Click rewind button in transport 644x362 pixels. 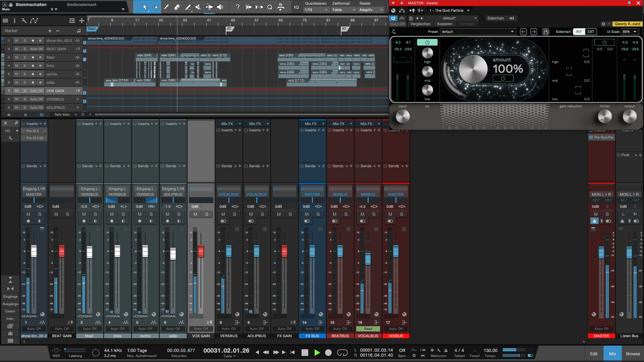point(266,352)
